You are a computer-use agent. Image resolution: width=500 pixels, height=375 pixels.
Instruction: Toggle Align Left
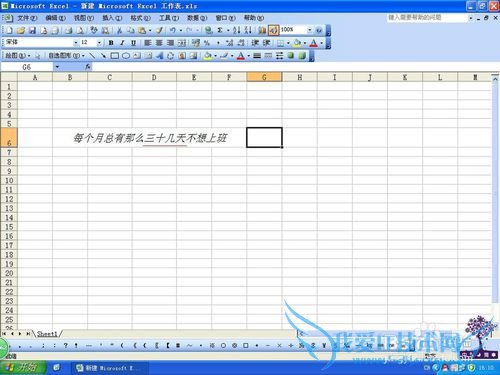point(148,43)
